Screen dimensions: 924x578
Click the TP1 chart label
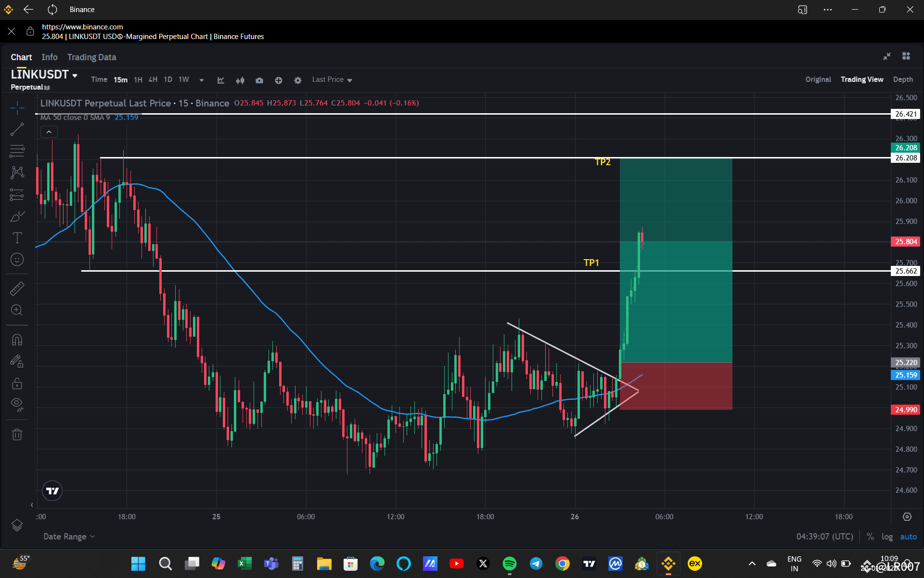point(591,263)
